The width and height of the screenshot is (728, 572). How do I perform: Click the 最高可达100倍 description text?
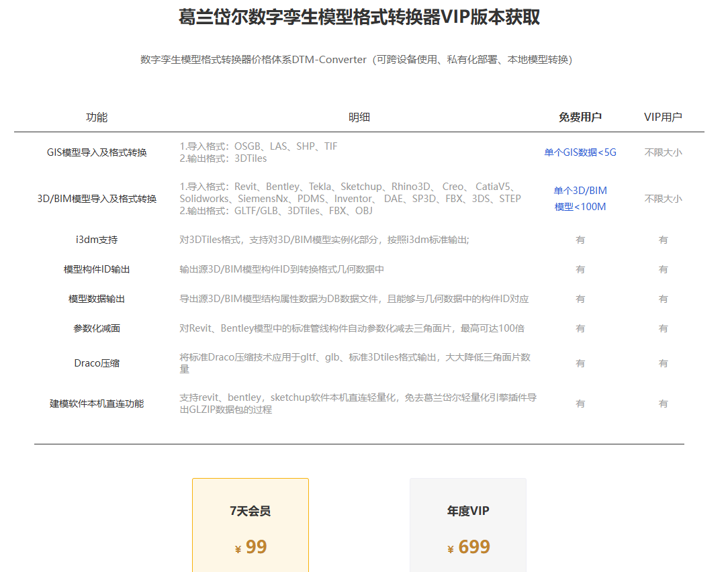(352, 328)
